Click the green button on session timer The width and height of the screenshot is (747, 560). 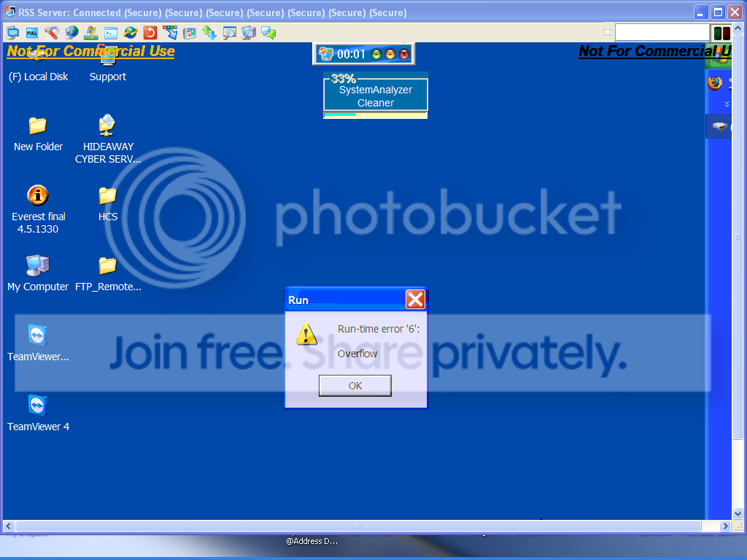(x=376, y=54)
